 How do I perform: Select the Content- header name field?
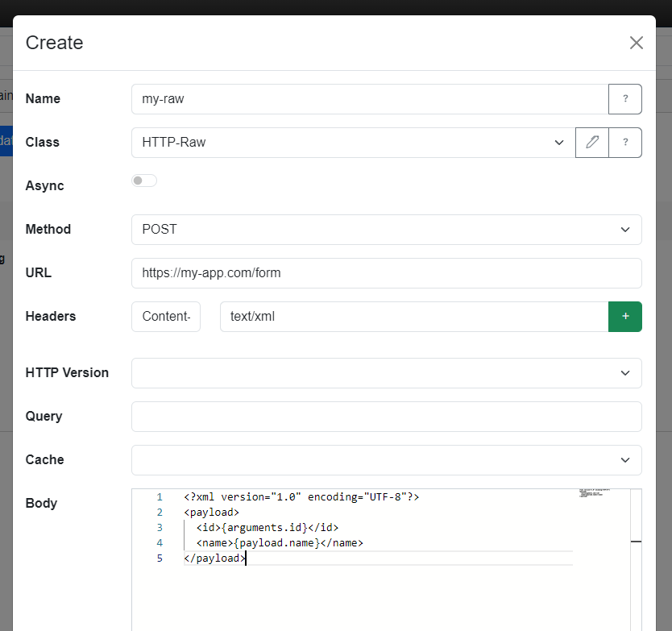coord(166,317)
